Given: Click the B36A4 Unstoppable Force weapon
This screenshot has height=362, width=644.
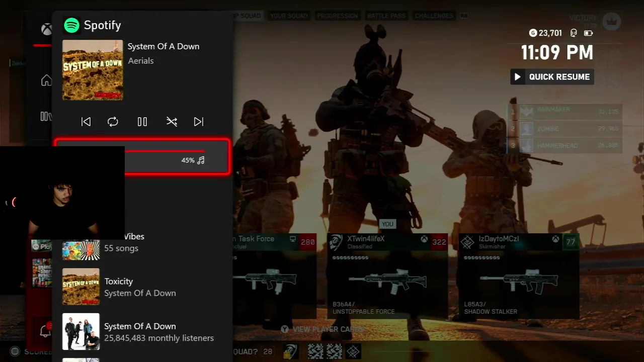Looking at the screenshot, I should point(387,282).
